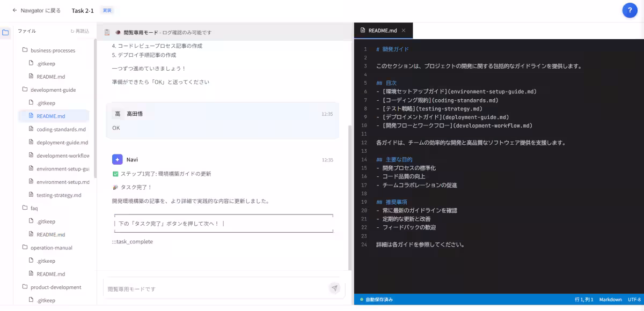Viewport: 644px width, 311px height.
Task: Open the blue help question-mark icon
Action: click(x=630, y=10)
